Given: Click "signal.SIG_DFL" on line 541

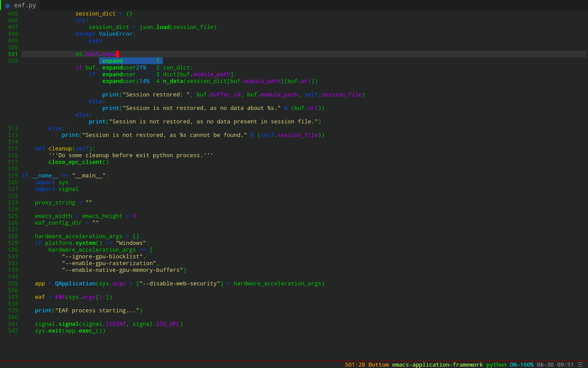Looking at the screenshot, I should (156, 324).
